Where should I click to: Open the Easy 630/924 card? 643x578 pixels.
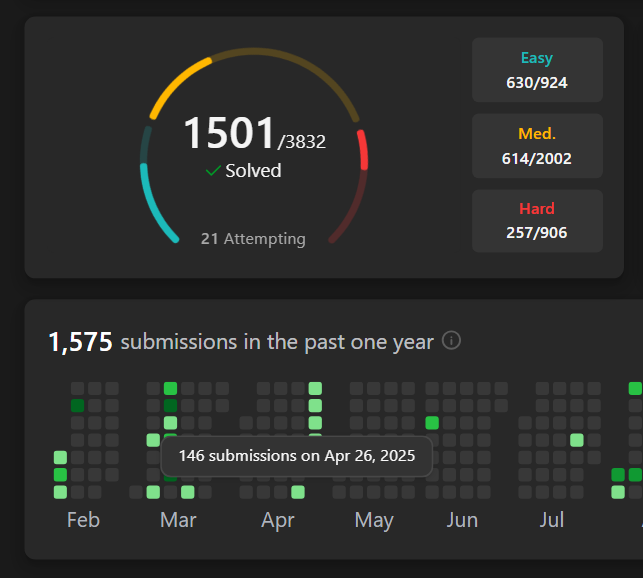(537, 70)
